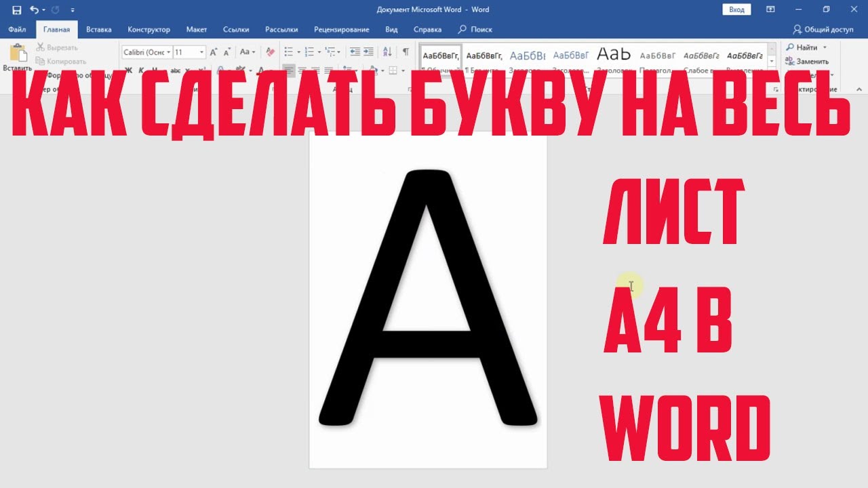Click the Increase Font Size icon
868x488 pixels.
214,52
